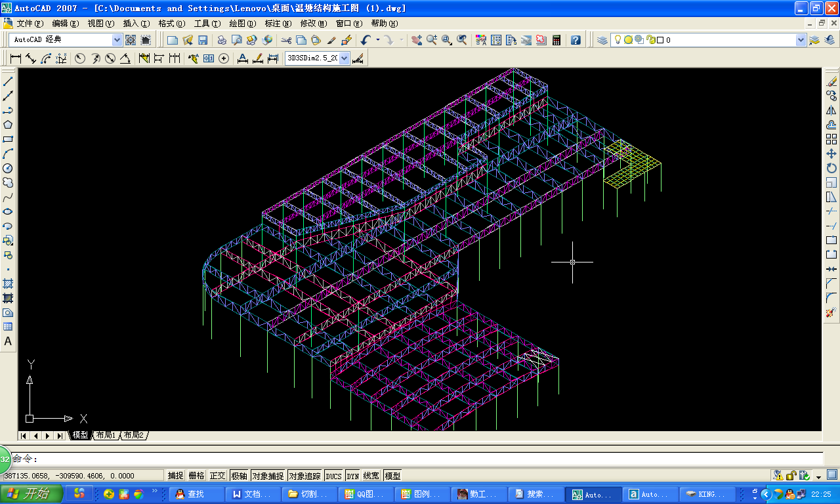Screen dimensions: 840x504
Task: Toggle 栅格 grid display in status bar
Action: tap(196, 476)
